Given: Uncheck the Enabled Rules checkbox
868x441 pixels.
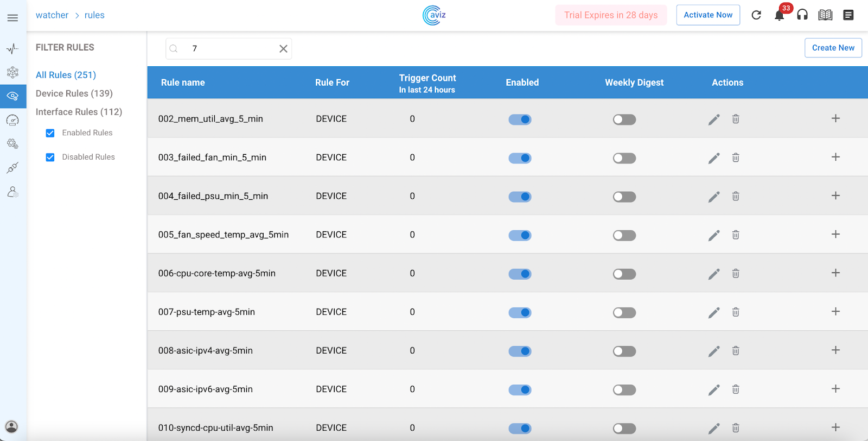Looking at the screenshot, I should coord(50,133).
